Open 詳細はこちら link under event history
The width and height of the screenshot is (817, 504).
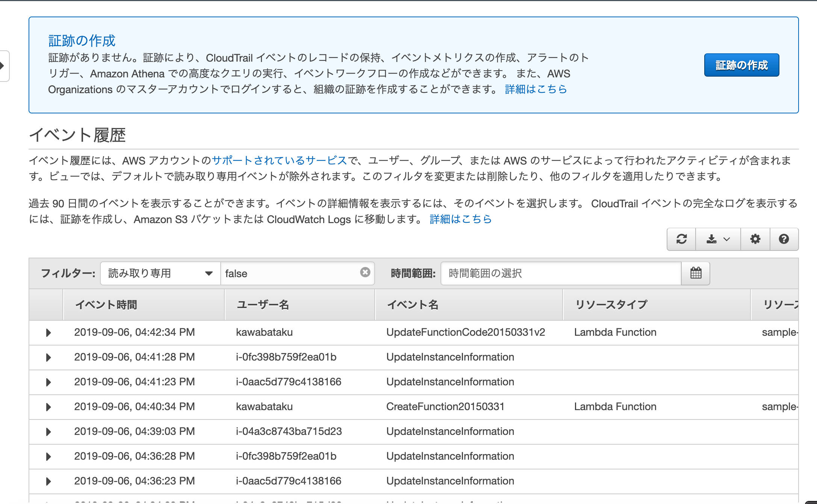pyautogui.click(x=461, y=219)
